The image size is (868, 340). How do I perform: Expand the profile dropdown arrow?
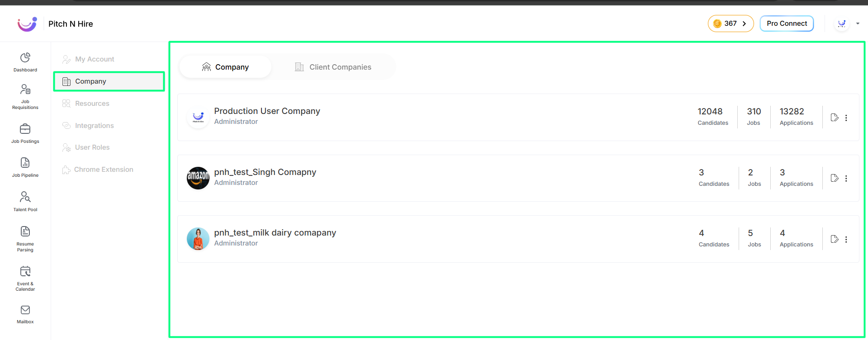pyautogui.click(x=858, y=24)
